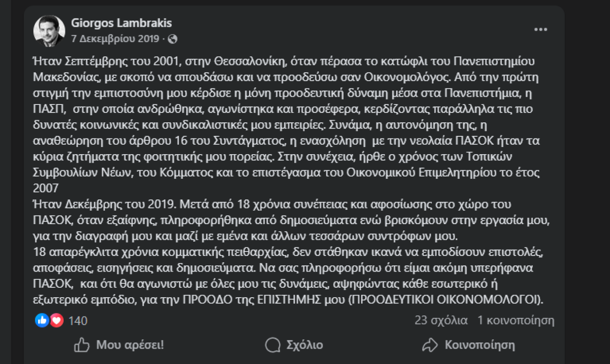Click the speech bubble icon beside Σχόλιο

[x=273, y=345]
